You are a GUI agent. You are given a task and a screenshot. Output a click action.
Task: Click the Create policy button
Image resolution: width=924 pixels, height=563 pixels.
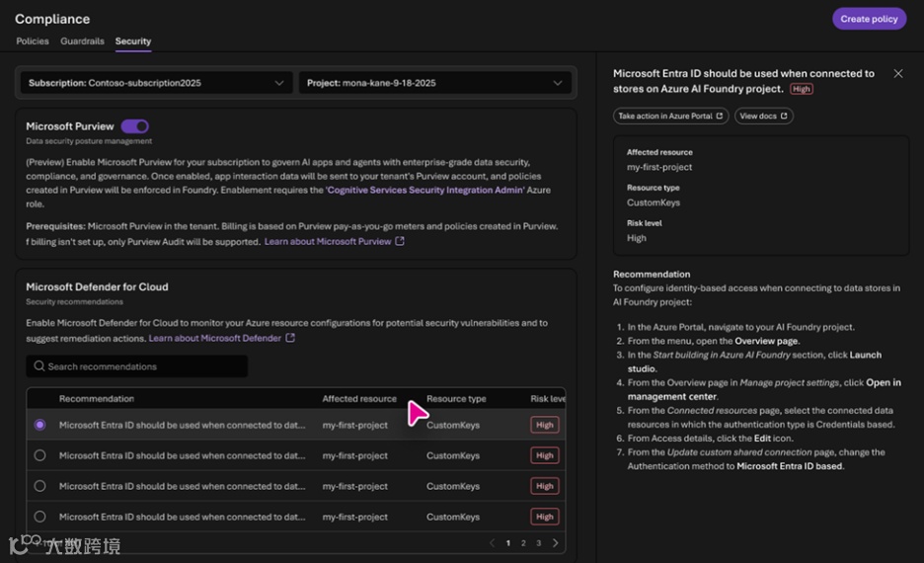pyautogui.click(x=869, y=19)
